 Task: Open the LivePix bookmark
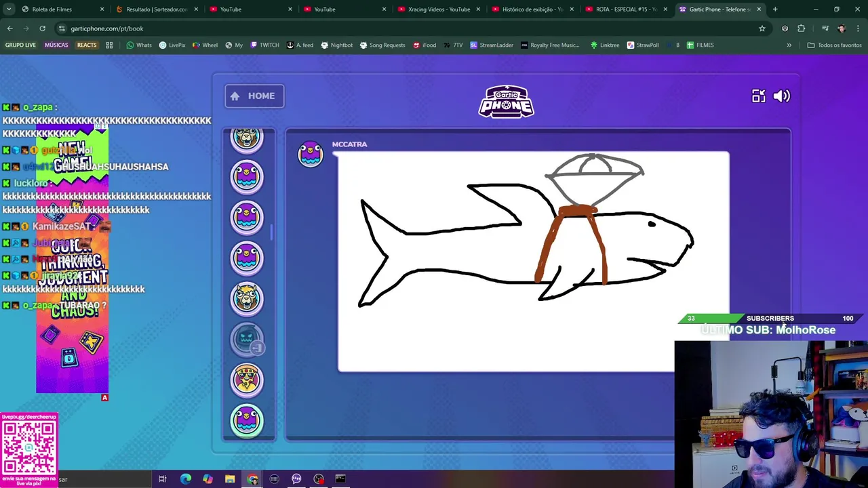pyautogui.click(x=172, y=45)
